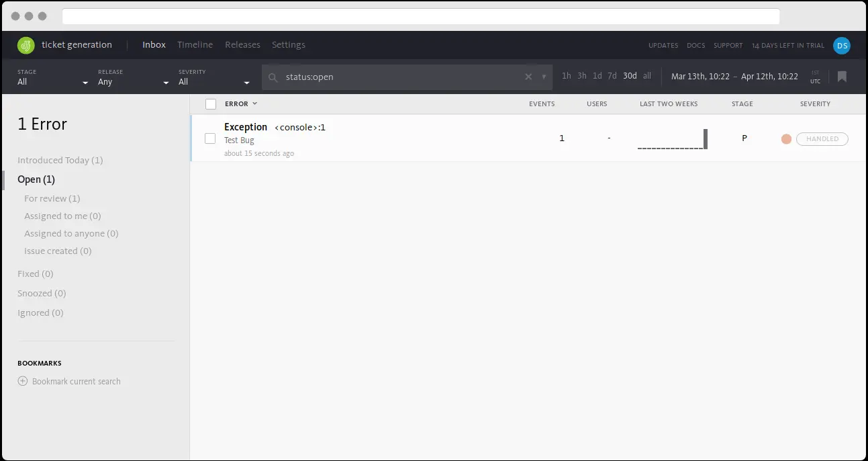The height and width of the screenshot is (461, 868).
Task: Click the HANDLED severity badge
Action: (x=822, y=139)
